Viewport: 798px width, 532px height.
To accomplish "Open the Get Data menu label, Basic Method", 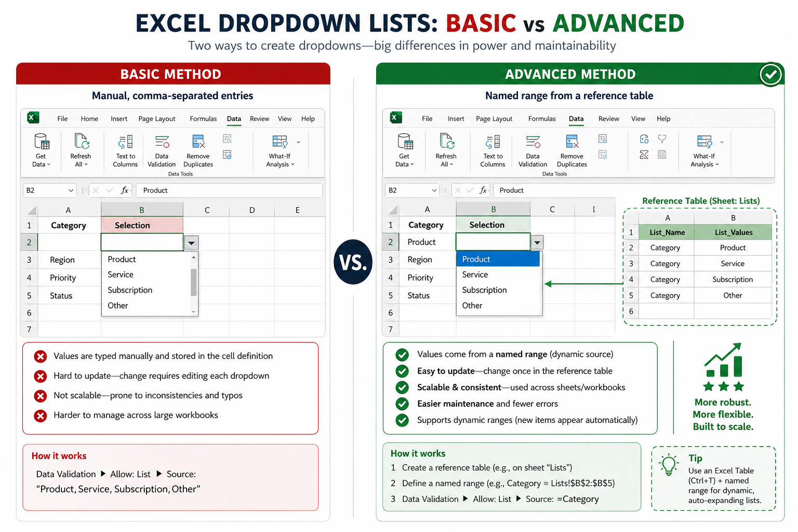I will tap(41, 160).
